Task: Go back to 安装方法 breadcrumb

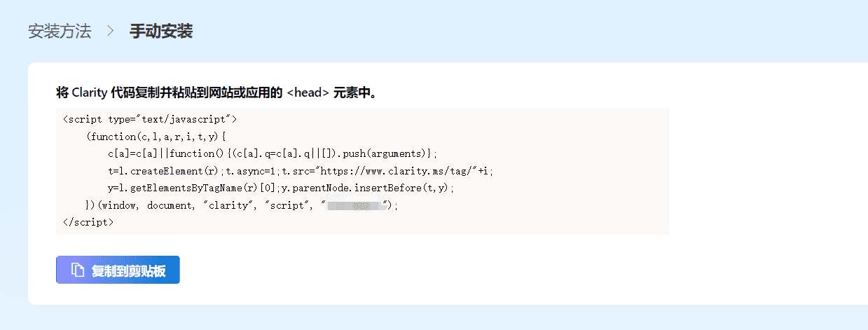Action: (60, 32)
